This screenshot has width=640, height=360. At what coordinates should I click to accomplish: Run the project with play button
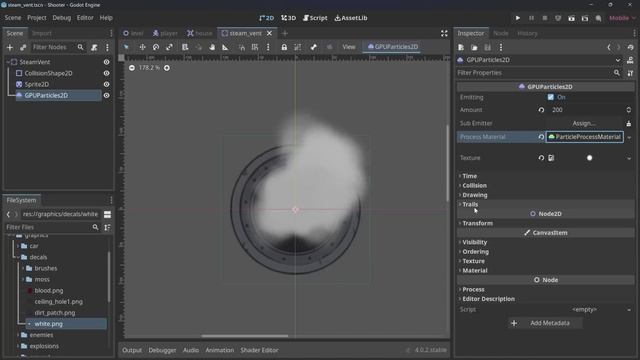pyautogui.click(x=518, y=18)
